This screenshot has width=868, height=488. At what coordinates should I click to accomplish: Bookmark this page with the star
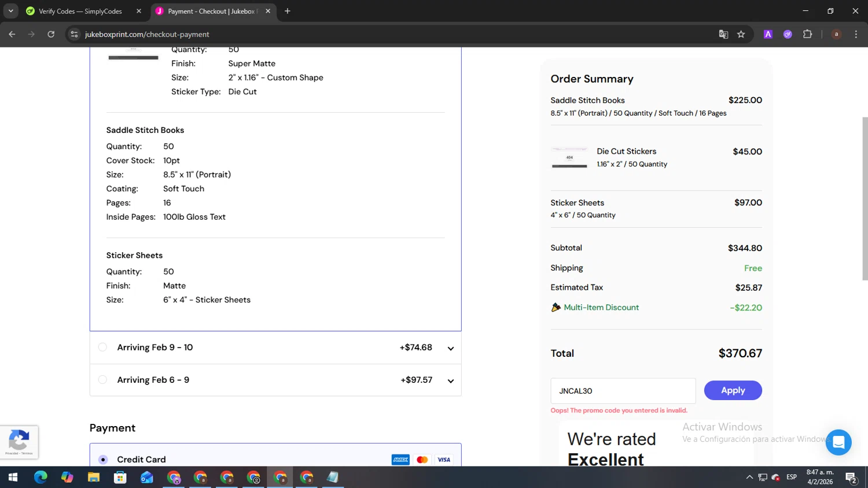(741, 34)
